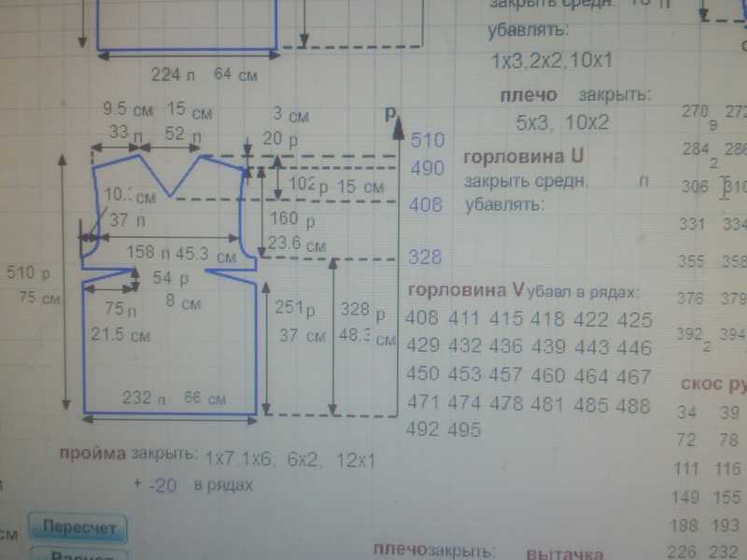Click the V-neck notch in the pattern diagram
Screen dimensions: 747x560
coord(170,194)
